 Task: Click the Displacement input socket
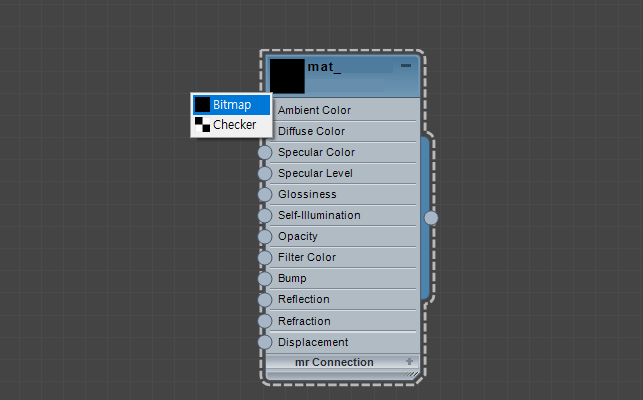pyautogui.click(x=265, y=342)
